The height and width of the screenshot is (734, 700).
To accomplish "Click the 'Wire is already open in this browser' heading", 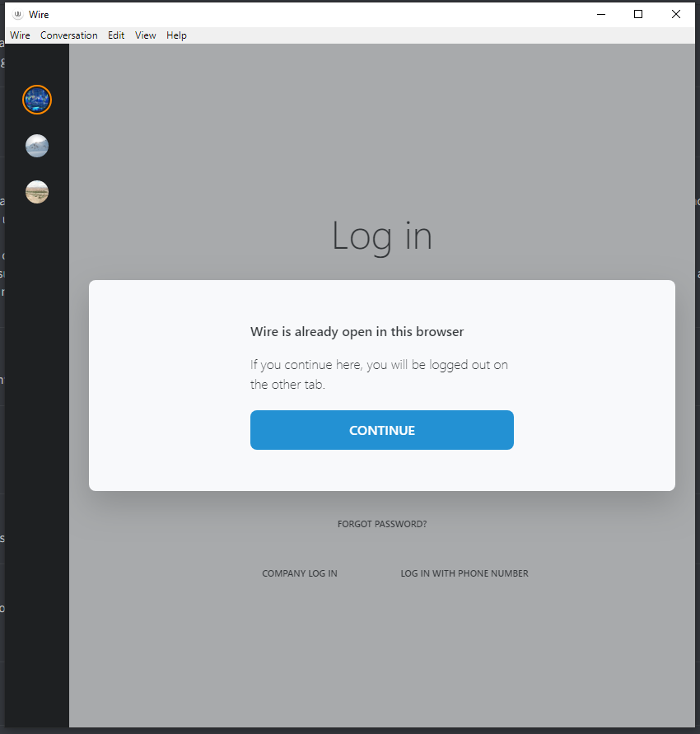I will coord(357,332).
